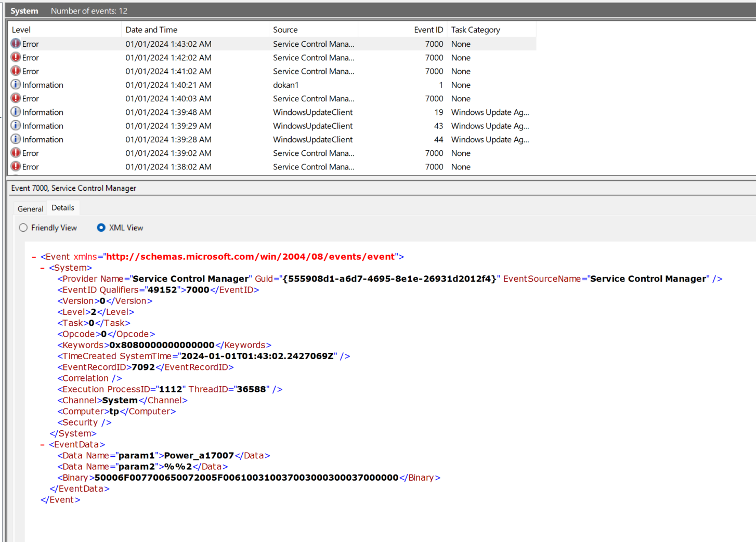Click the Keywords value 0x8080000000000000
This screenshot has width=756, height=542.
162,345
